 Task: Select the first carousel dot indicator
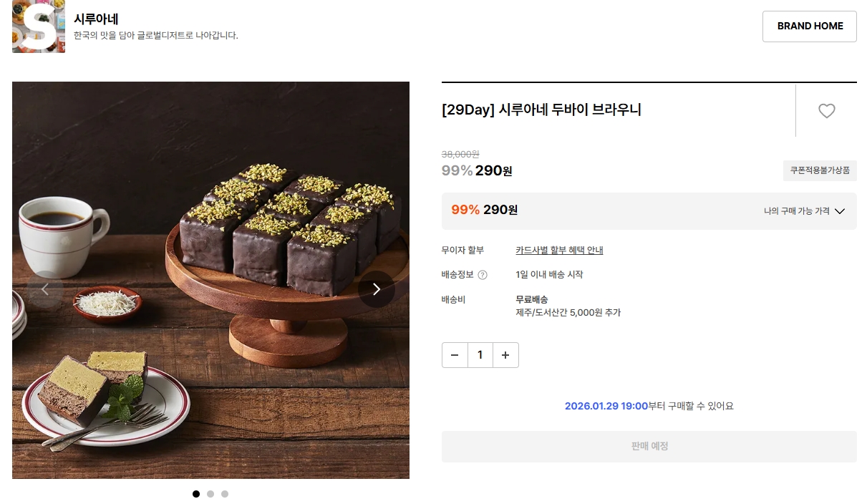pyautogui.click(x=196, y=494)
